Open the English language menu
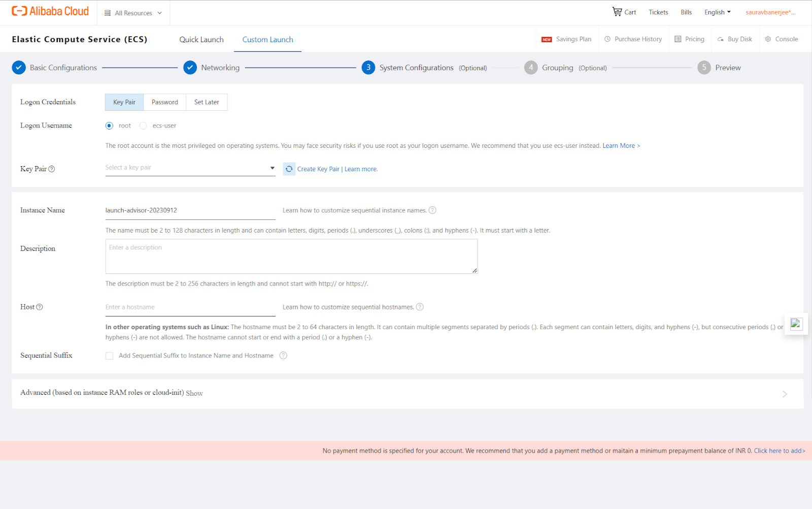 click(717, 12)
